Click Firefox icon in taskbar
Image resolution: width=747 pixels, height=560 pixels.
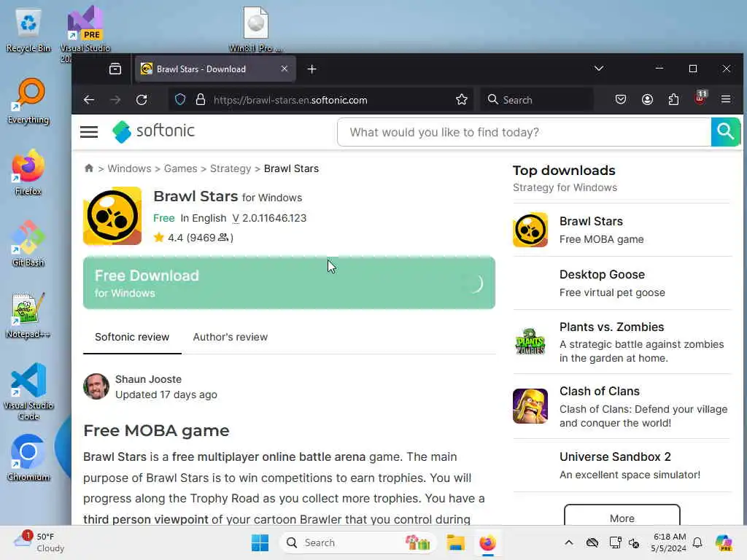point(487,542)
